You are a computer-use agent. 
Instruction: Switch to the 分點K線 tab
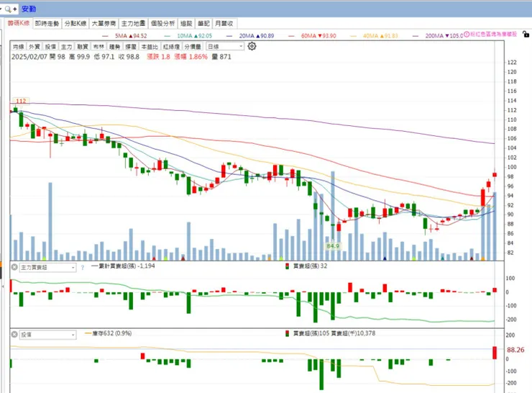pos(75,24)
